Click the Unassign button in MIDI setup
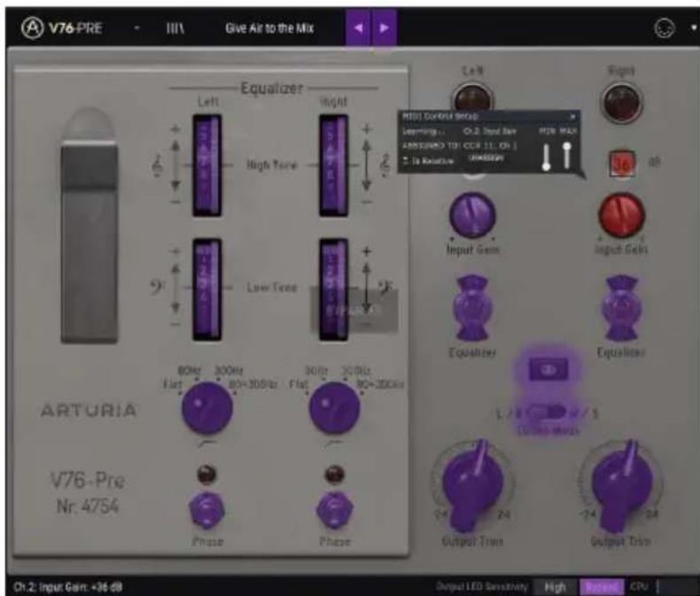The image size is (700, 596). point(486,158)
